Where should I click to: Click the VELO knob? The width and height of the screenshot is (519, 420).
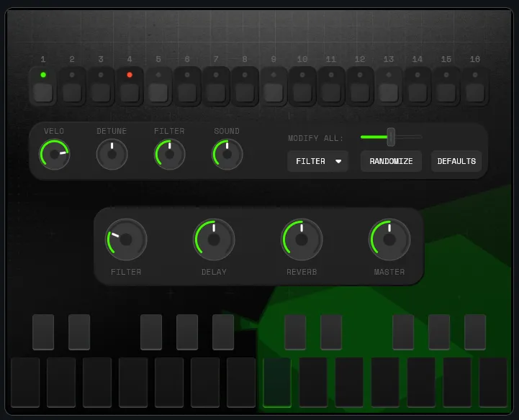coord(55,154)
